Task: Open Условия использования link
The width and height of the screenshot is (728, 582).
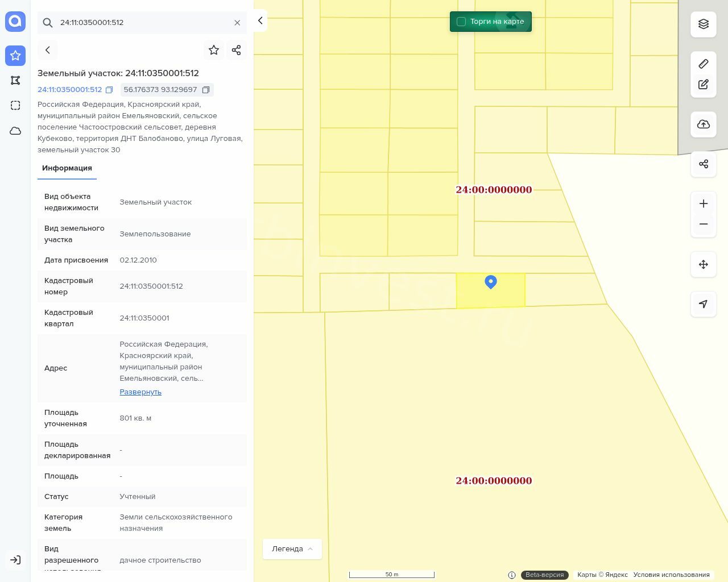Action: (671, 575)
